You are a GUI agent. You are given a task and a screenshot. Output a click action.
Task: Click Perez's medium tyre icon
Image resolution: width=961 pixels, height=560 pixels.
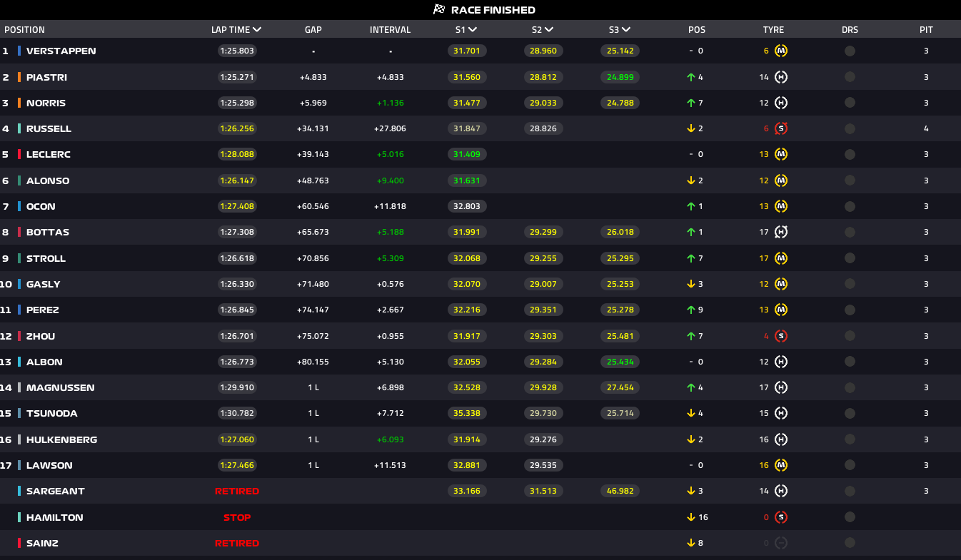pyautogui.click(x=781, y=310)
